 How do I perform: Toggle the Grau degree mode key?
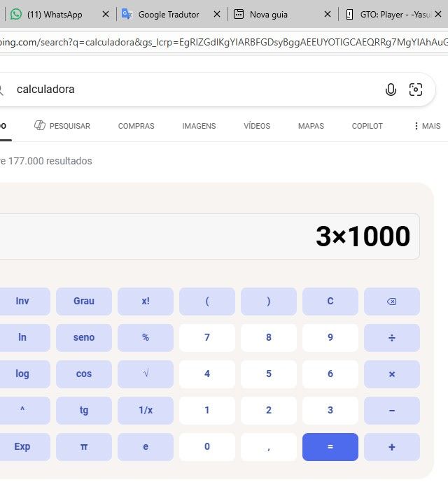coord(84,302)
